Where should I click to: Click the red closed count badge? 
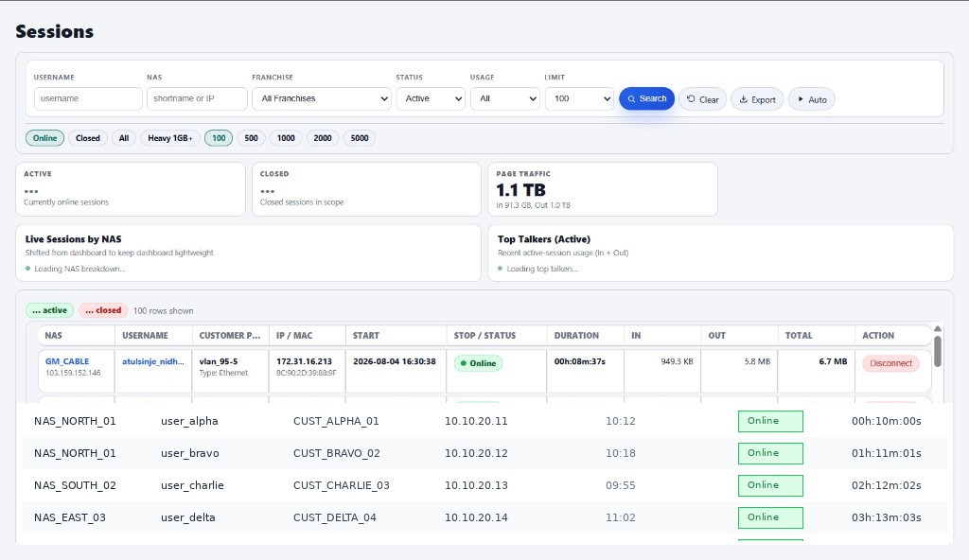click(x=103, y=310)
